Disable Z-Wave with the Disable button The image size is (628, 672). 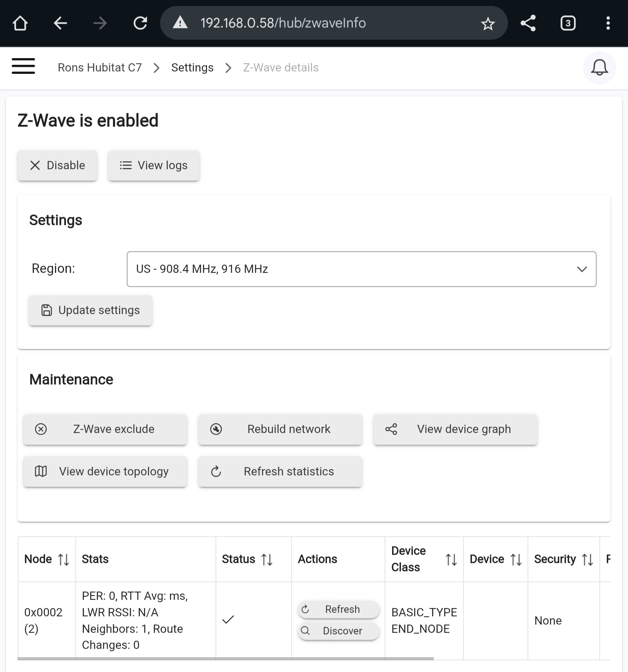click(57, 165)
